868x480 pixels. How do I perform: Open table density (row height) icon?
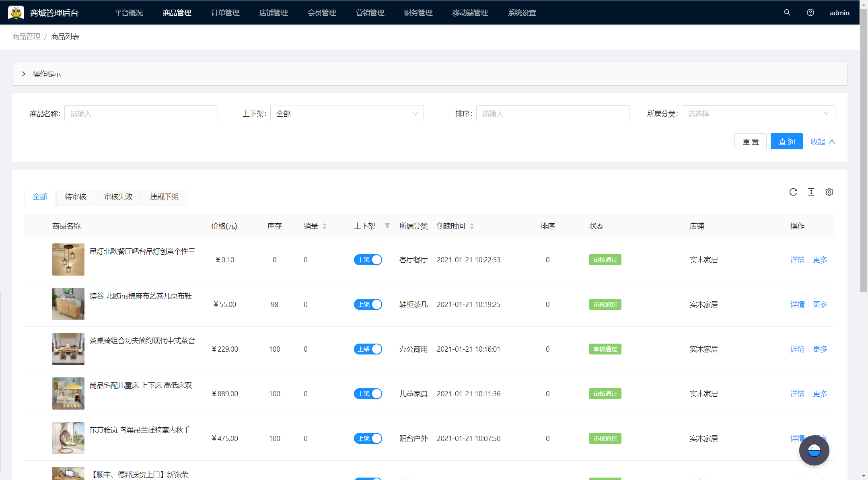coord(811,192)
